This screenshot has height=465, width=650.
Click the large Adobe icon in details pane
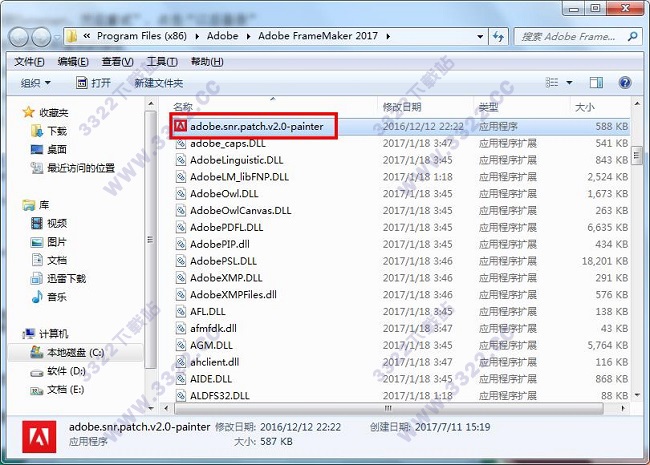point(39,437)
